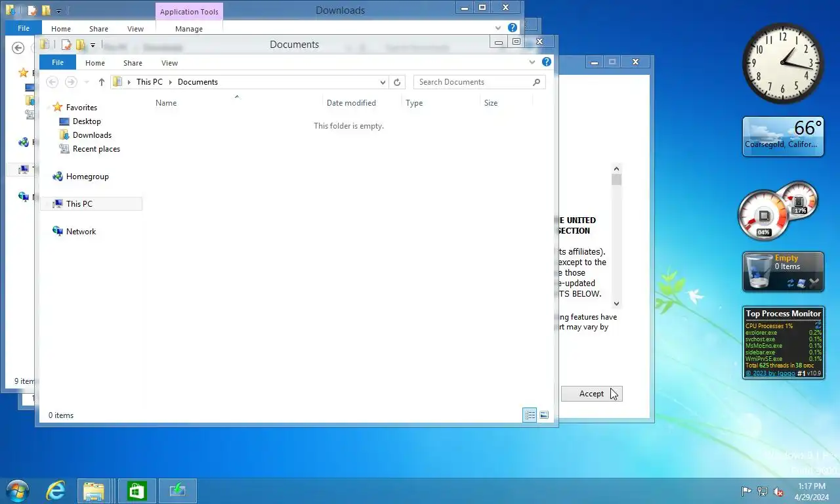Select Favorites in navigation pane
This screenshot has width=840, height=504.
coord(81,108)
